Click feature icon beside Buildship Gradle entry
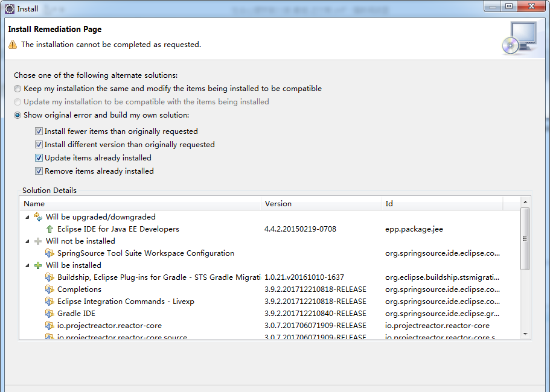This screenshot has width=550, height=392. click(50, 277)
